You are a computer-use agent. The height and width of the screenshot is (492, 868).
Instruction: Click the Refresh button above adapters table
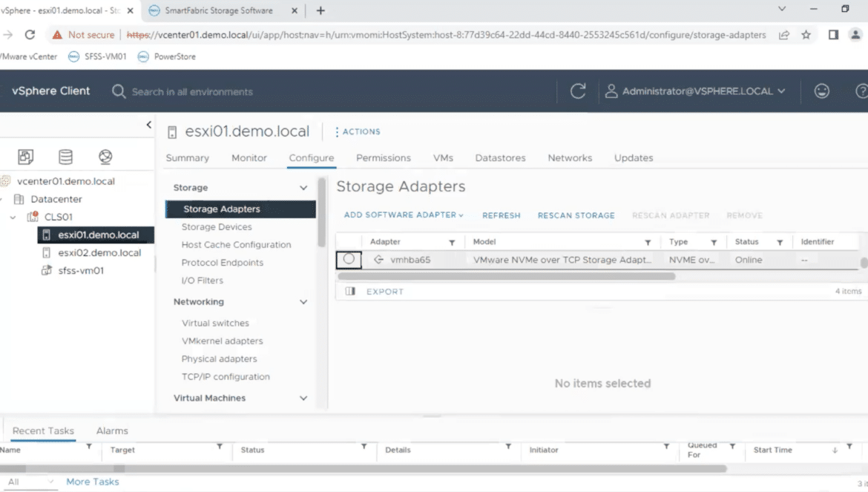(x=502, y=216)
